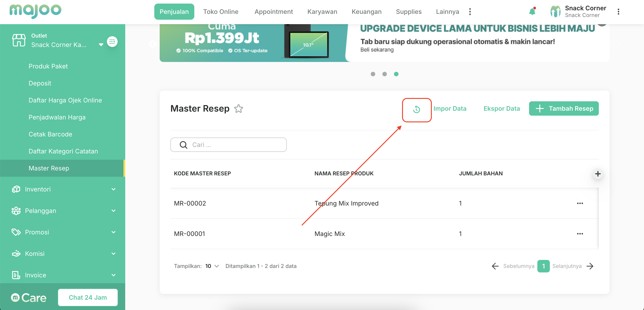This screenshot has width=644, height=310.
Task: Open the Tampilkan rows-per-page dropdown
Action: tap(212, 266)
